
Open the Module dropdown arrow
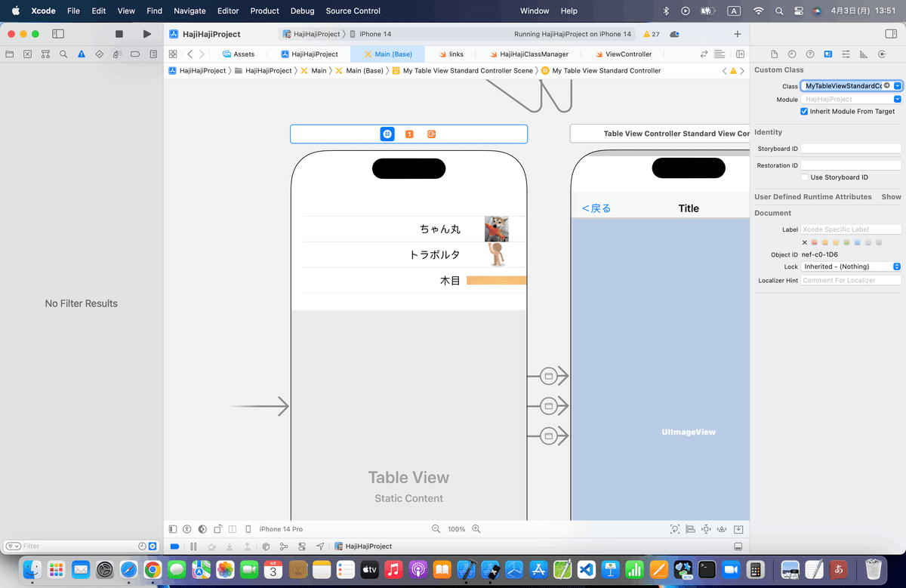point(897,99)
